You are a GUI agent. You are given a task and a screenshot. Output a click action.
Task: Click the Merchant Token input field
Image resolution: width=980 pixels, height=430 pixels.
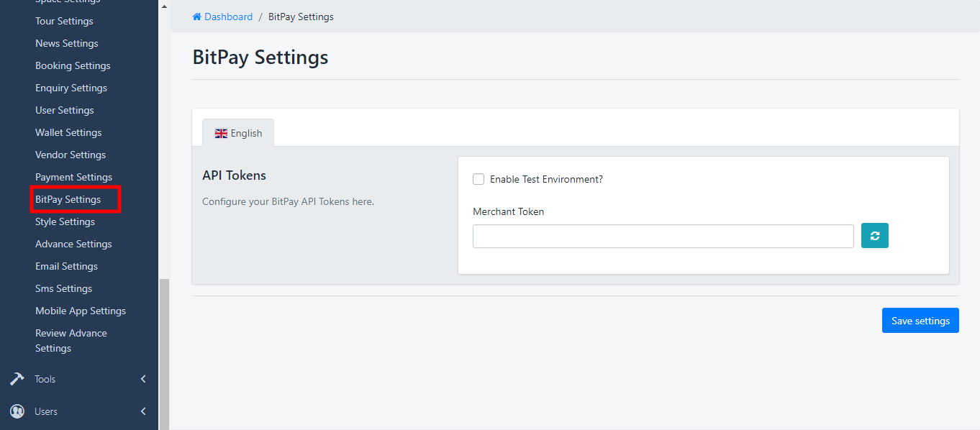(662, 235)
